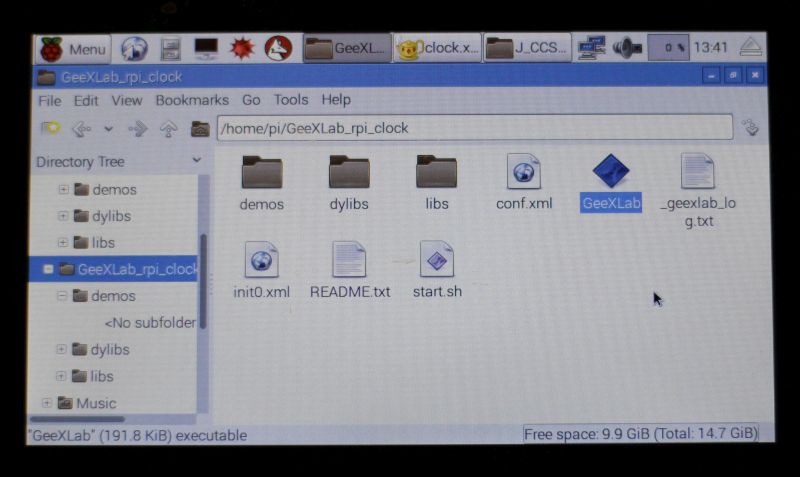Screen dimensions: 800x477
Task: Click the directory tree horizontal scrollbar
Action: coord(77,419)
